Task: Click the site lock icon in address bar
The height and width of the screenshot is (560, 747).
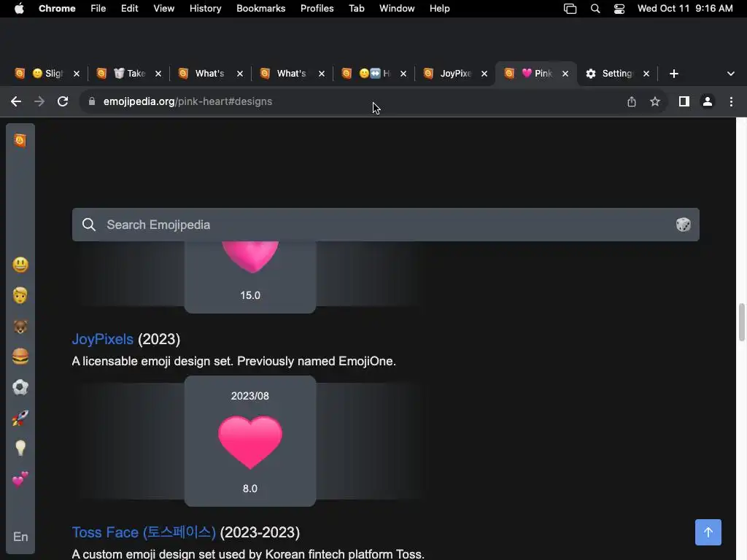Action: tap(92, 101)
